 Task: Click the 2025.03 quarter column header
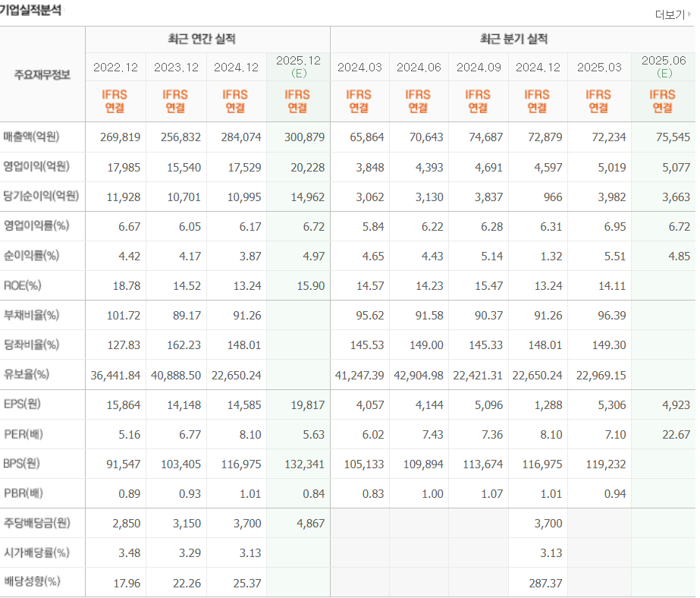click(599, 68)
